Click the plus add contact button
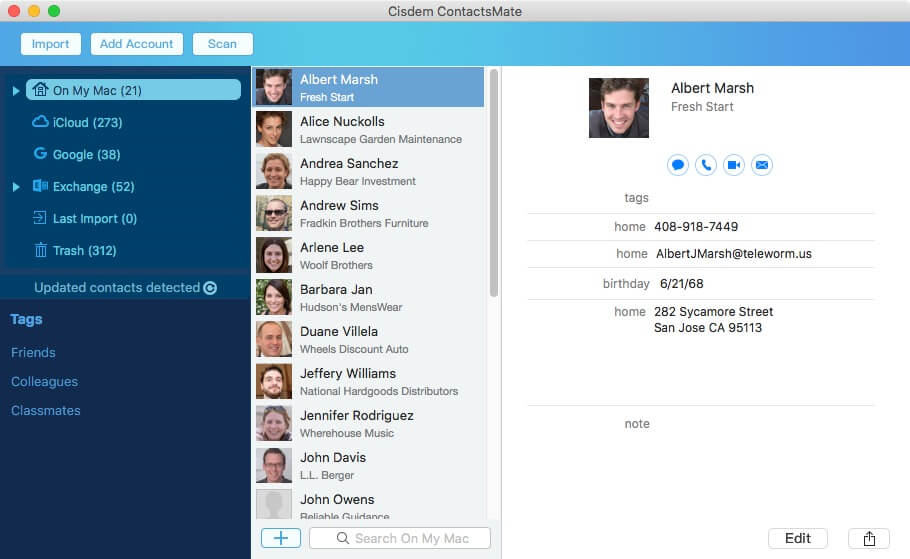 tap(281, 538)
